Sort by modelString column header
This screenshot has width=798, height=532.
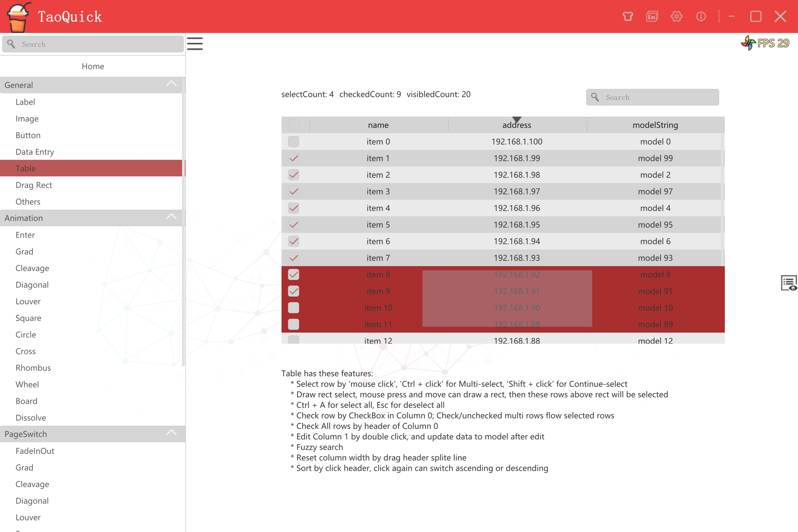(x=655, y=125)
